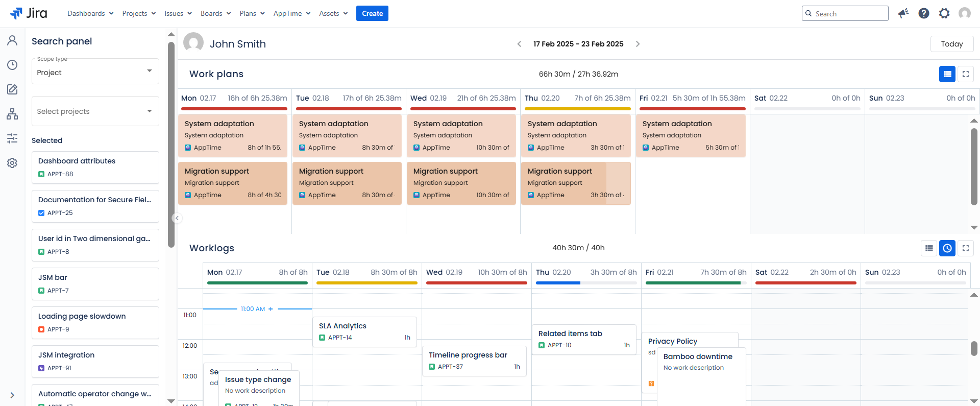Open the Select projects dropdown

pyautogui.click(x=95, y=111)
